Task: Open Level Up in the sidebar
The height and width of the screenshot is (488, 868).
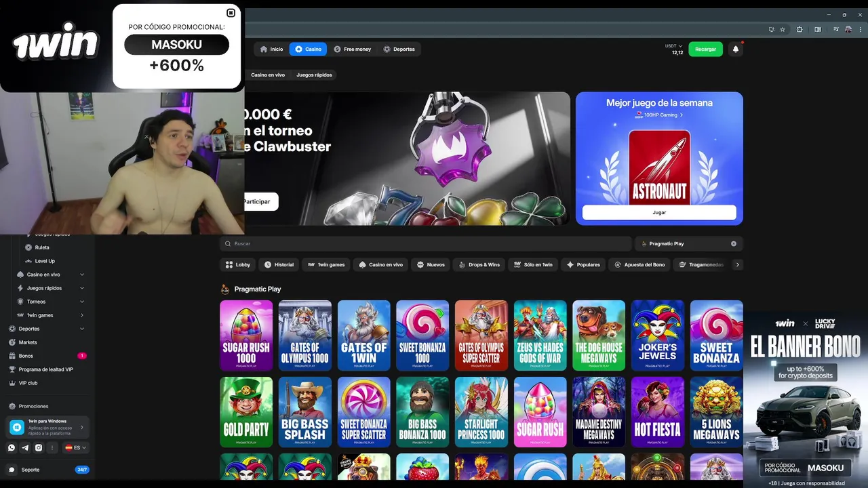Action: coord(45,261)
